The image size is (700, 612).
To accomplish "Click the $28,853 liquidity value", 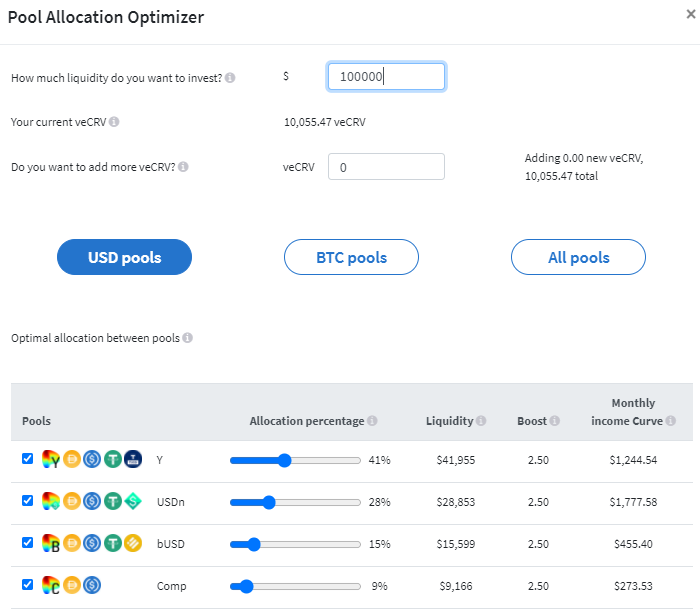I will click(456, 502).
